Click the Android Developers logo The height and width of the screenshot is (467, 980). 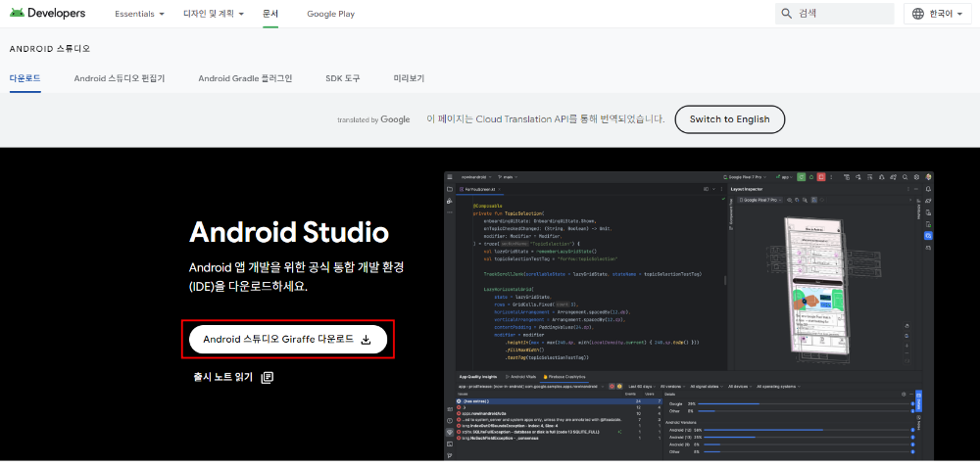pyautogui.click(x=47, y=13)
